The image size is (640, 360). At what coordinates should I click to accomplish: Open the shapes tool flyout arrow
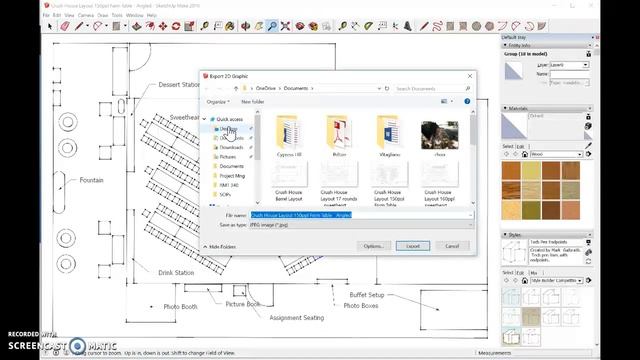(125, 27)
